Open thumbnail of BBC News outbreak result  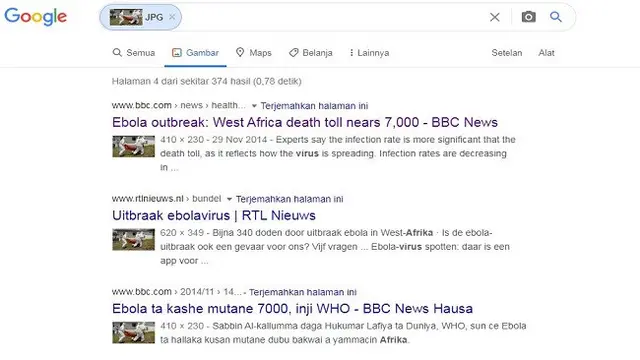[x=133, y=147]
